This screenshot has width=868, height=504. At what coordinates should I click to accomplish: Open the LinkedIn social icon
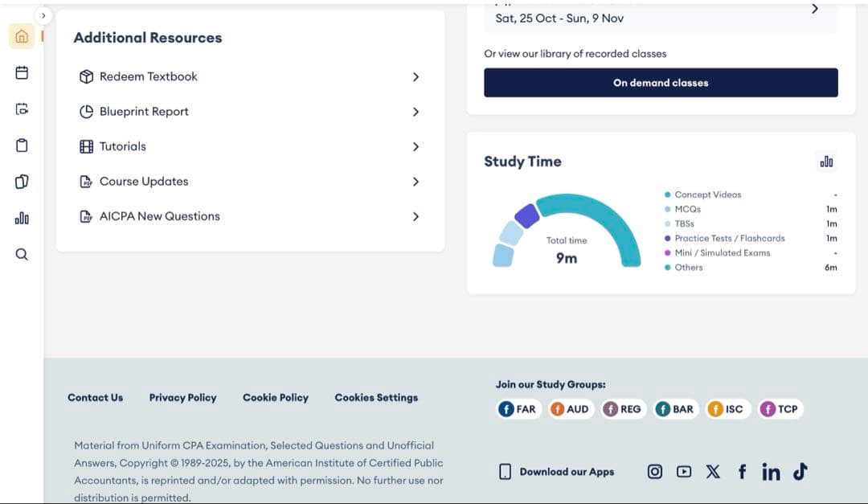coord(771,472)
